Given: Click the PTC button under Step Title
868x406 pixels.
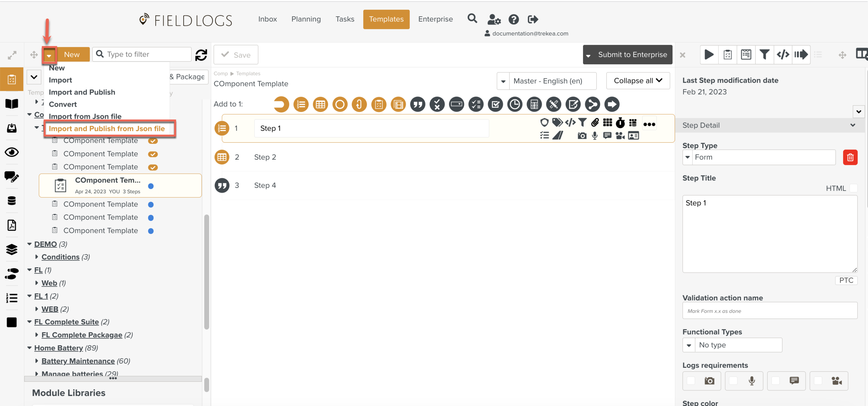Looking at the screenshot, I should pyautogui.click(x=846, y=280).
